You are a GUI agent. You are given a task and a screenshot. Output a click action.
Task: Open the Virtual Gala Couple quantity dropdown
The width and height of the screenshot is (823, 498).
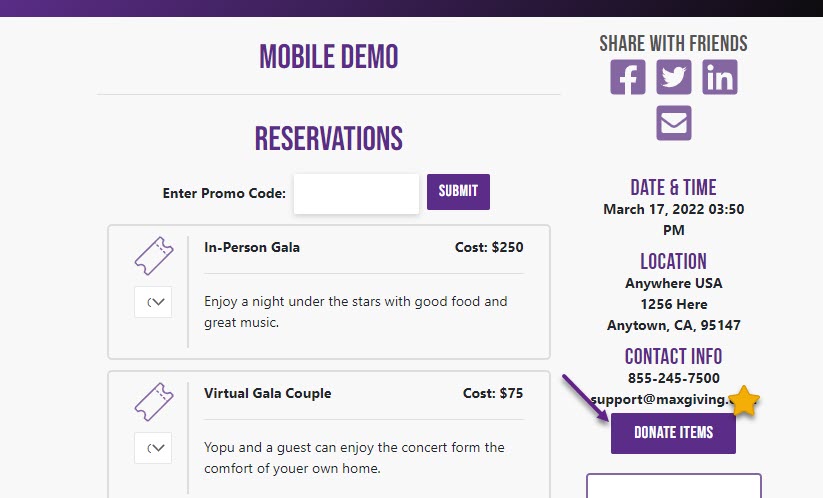click(x=153, y=448)
